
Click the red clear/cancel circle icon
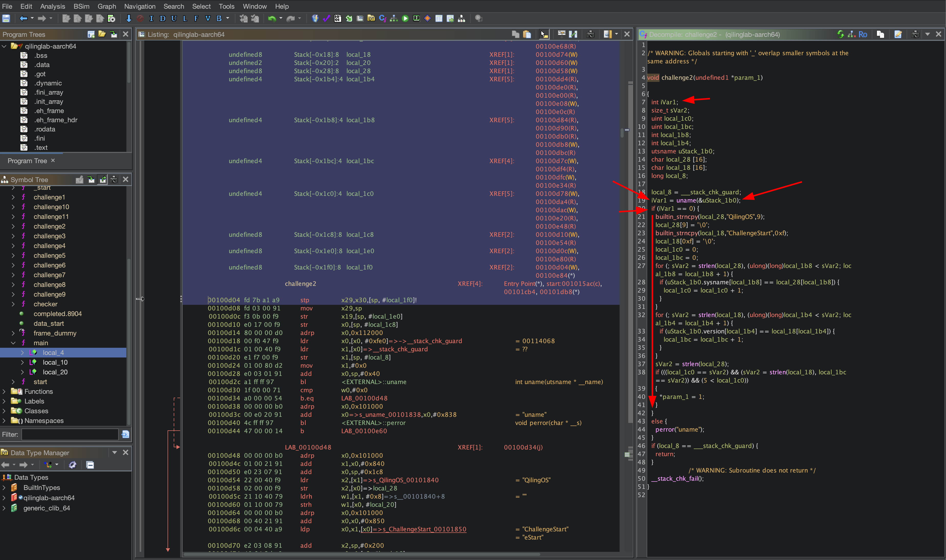[x=140, y=18]
